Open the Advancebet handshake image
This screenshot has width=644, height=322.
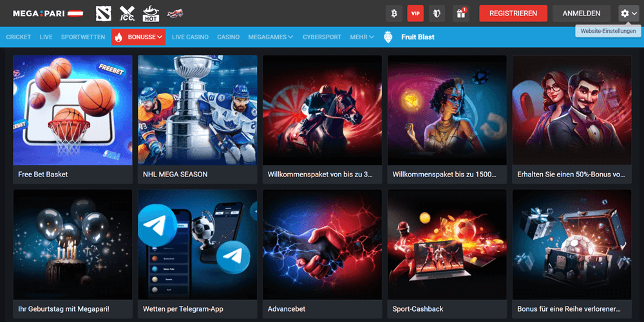[323, 244]
